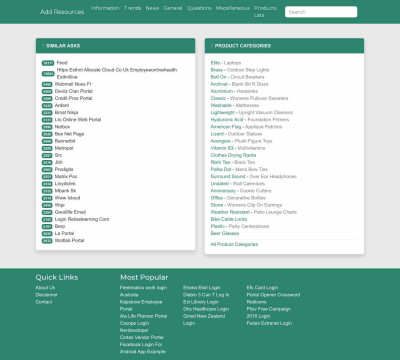Open the Src similar ask
The width and height of the screenshot is (400, 360).
(58, 155)
